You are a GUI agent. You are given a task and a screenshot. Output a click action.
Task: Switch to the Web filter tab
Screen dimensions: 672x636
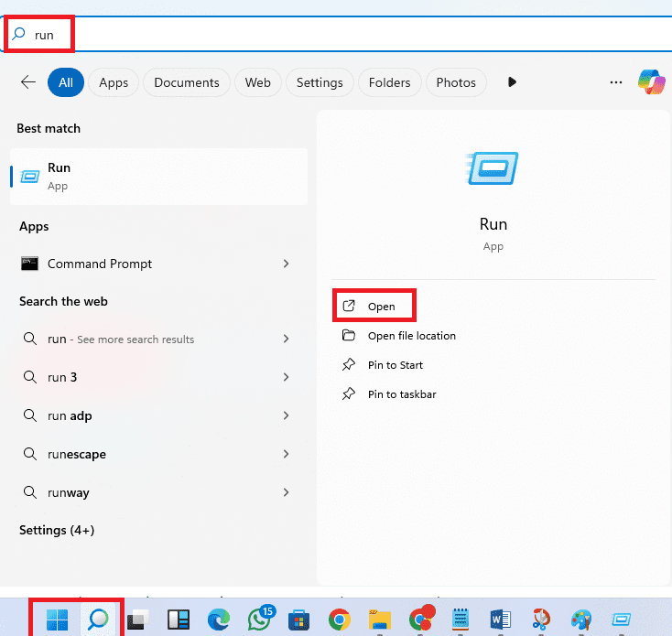coord(258,82)
